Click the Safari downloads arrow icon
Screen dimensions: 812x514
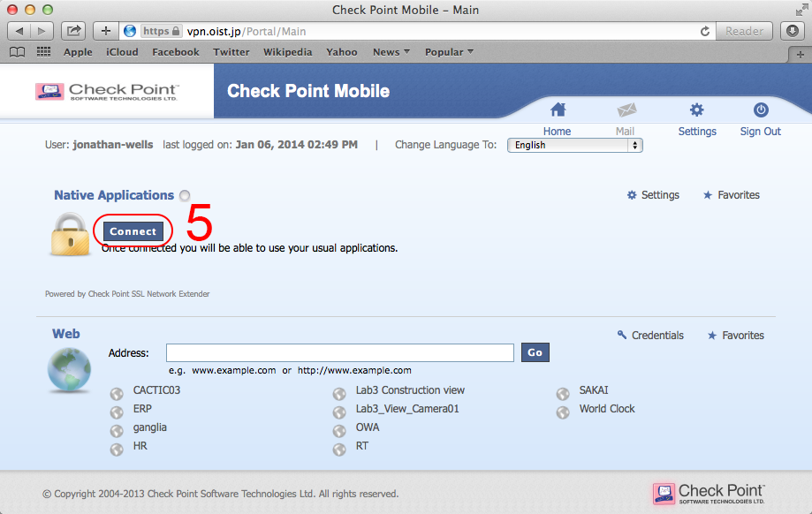click(792, 31)
